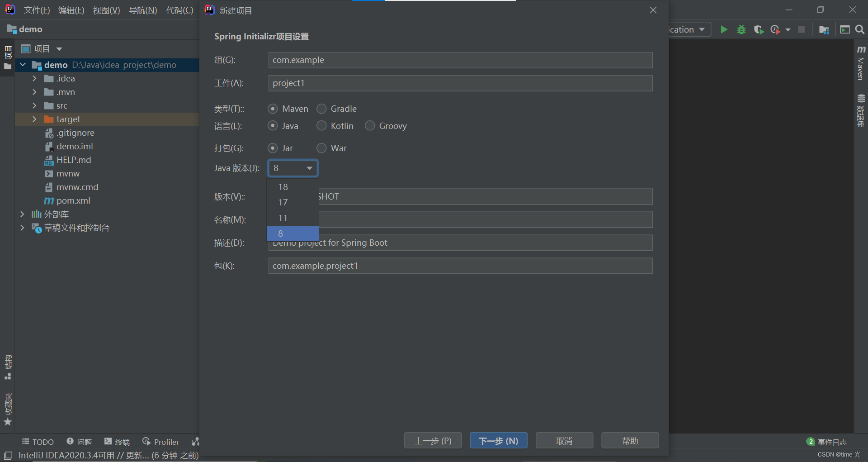Open the Java version combo box
868x462 pixels.
(293, 168)
